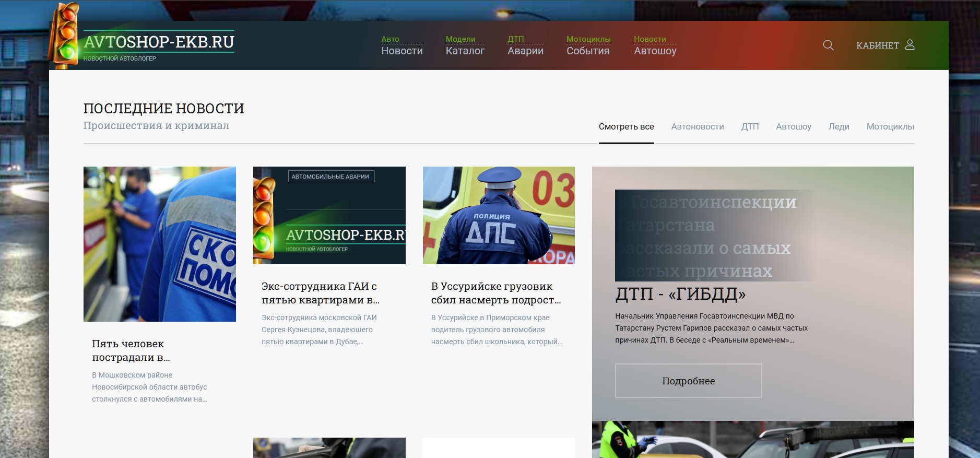Click the Подробнее button

point(688,381)
